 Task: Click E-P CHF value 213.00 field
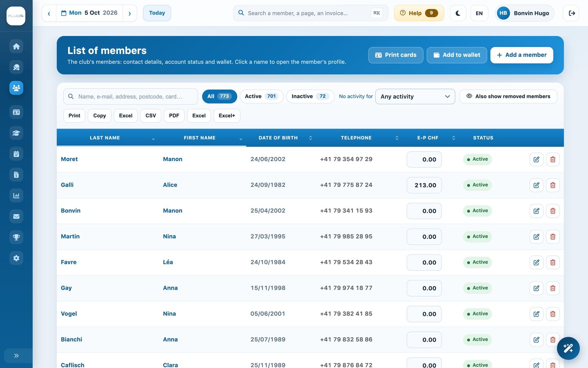424,185
